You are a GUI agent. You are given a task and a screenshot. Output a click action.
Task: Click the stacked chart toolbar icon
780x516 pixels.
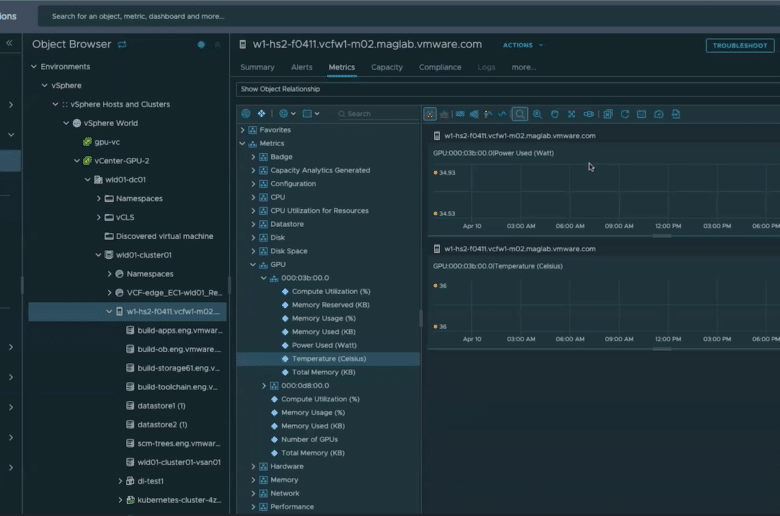[x=444, y=114]
